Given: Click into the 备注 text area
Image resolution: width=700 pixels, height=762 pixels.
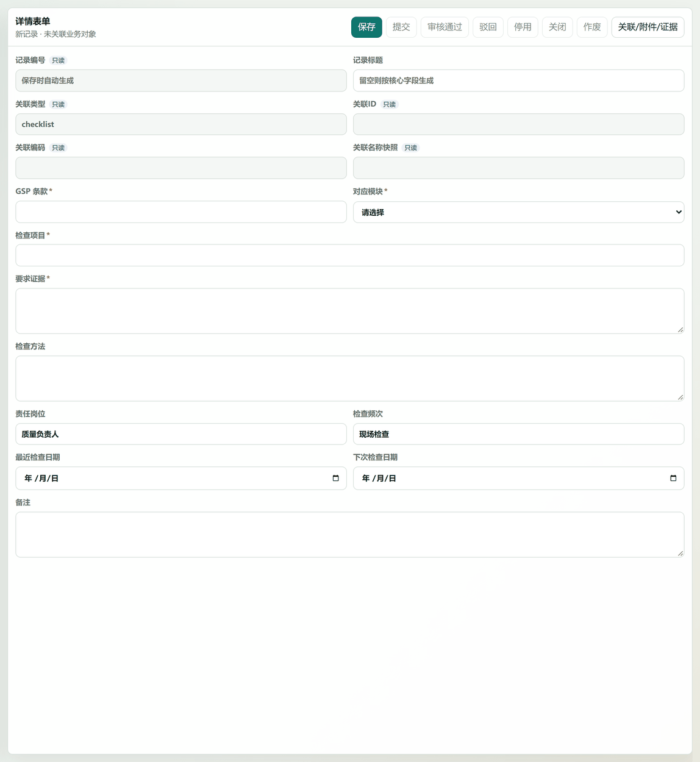Looking at the screenshot, I should click(350, 535).
